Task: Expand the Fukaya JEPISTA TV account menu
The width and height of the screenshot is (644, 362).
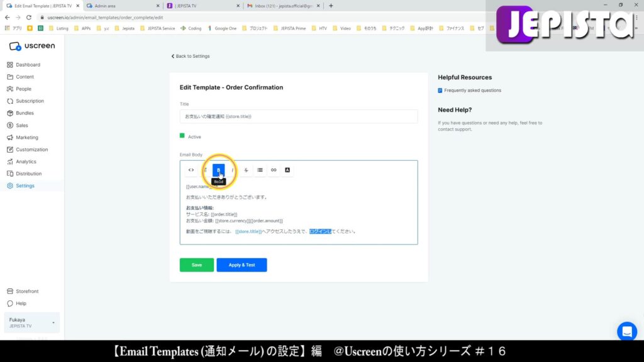Action: coord(31,322)
